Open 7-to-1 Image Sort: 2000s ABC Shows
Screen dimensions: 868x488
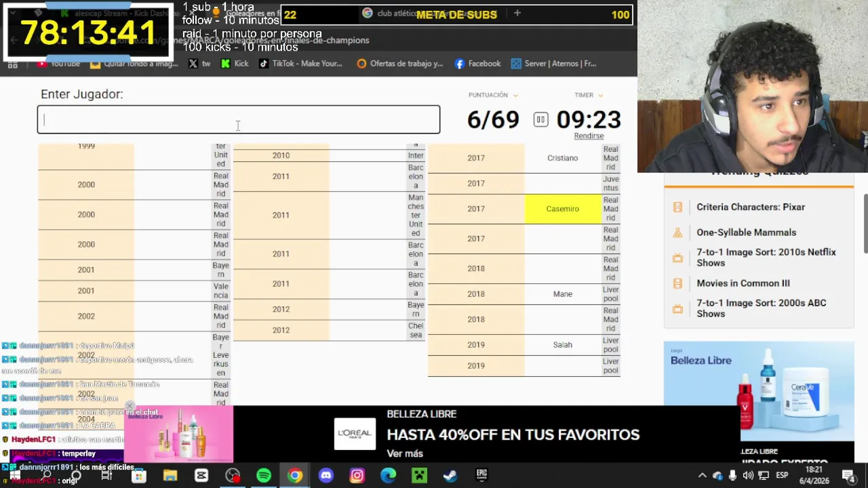pos(762,308)
